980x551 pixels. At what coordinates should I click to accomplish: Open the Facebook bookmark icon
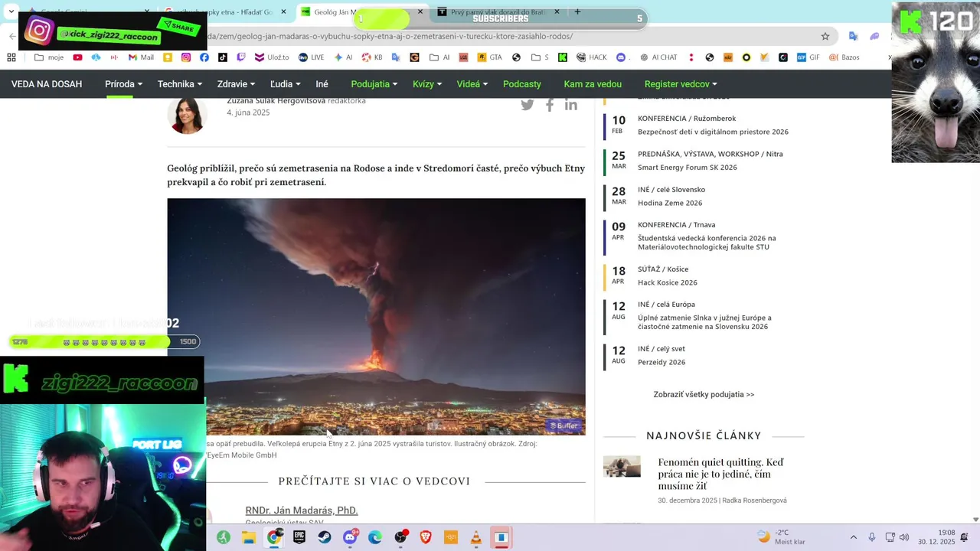point(204,57)
